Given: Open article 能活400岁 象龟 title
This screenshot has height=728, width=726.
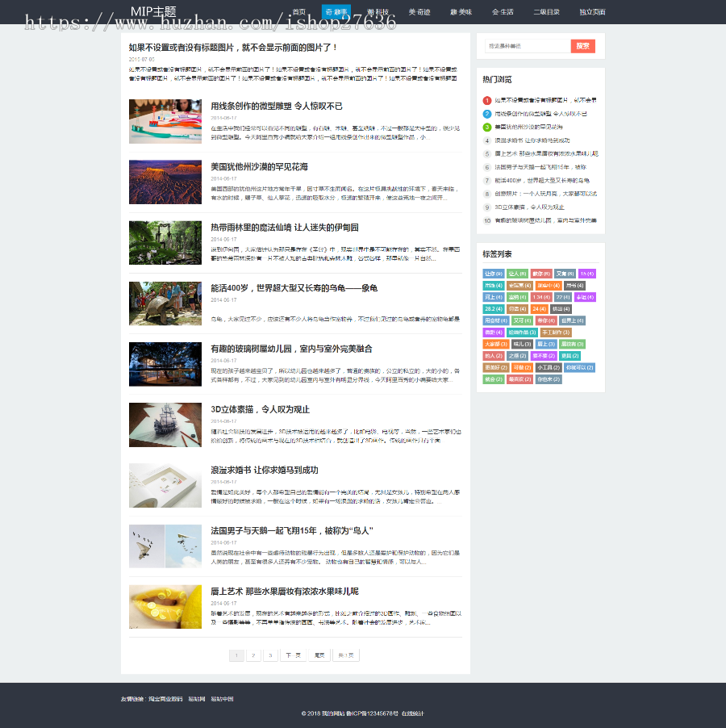Looking at the screenshot, I should [x=294, y=288].
